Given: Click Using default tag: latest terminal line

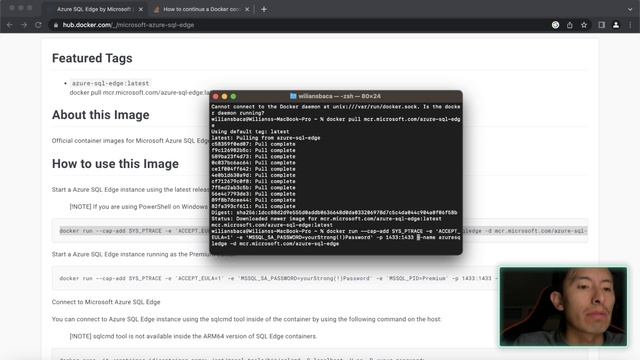Looking at the screenshot, I should click(x=250, y=132).
